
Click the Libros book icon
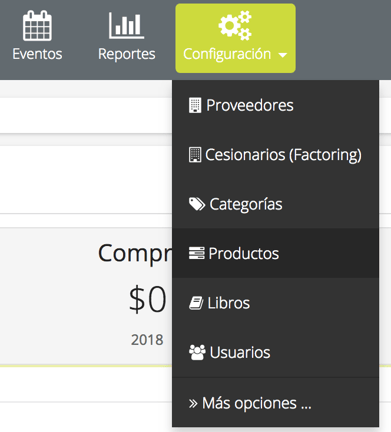pyautogui.click(x=196, y=303)
